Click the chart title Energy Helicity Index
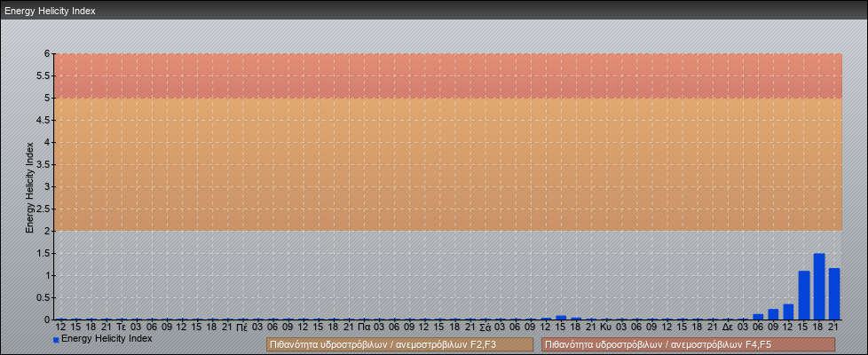The image size is (868, 355). coord(51,12)
